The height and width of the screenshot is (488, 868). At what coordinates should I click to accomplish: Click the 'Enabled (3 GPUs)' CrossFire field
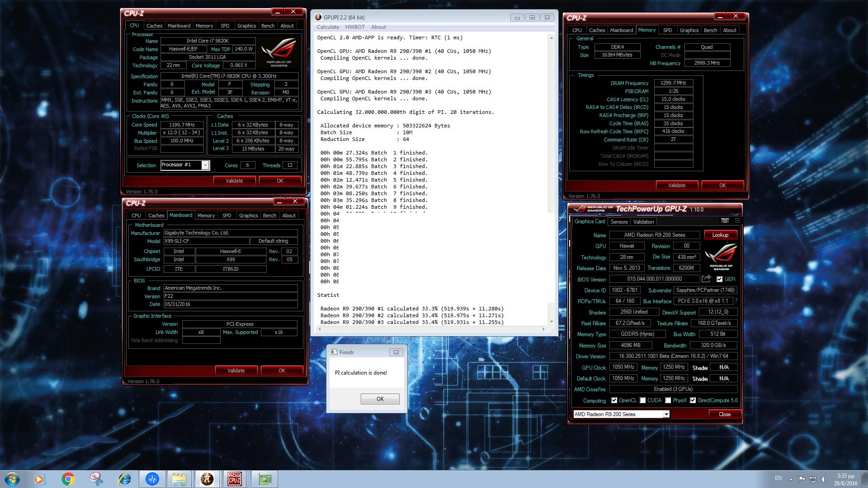click(673, 389)
